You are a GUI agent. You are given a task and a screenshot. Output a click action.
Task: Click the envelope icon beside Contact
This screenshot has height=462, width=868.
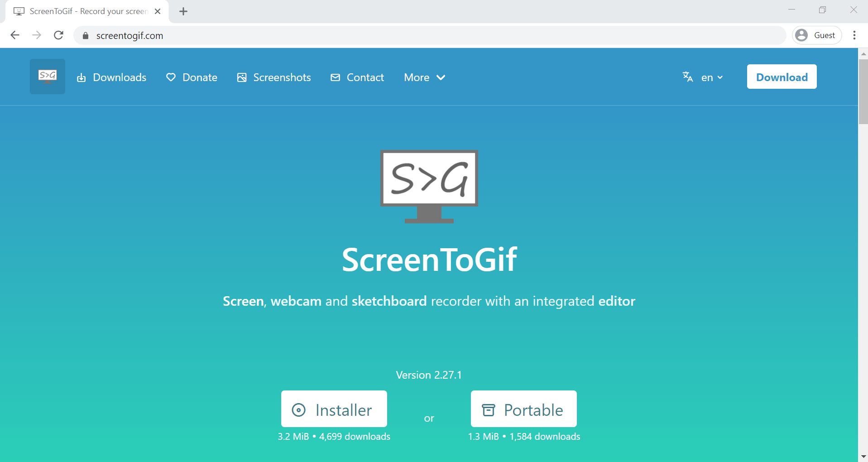[335, 77]
